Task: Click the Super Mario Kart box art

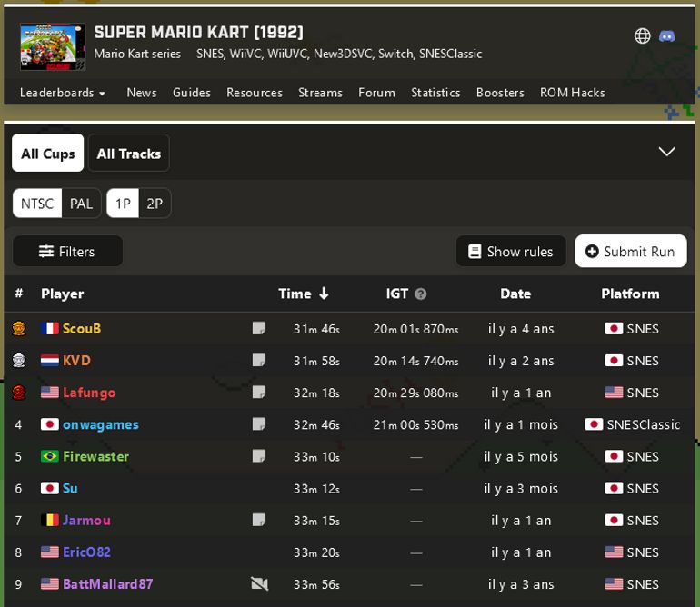Action: [53, 46]
